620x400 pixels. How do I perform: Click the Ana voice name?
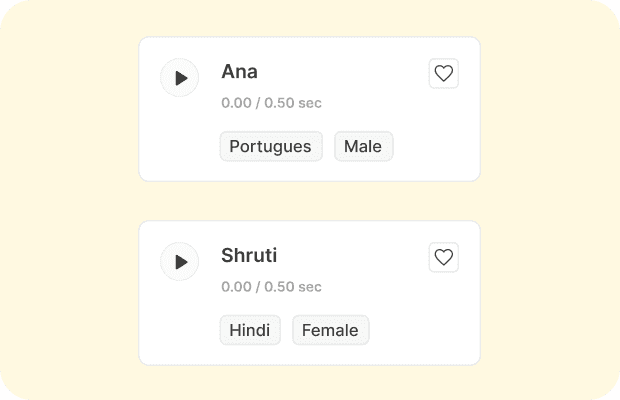239,72
